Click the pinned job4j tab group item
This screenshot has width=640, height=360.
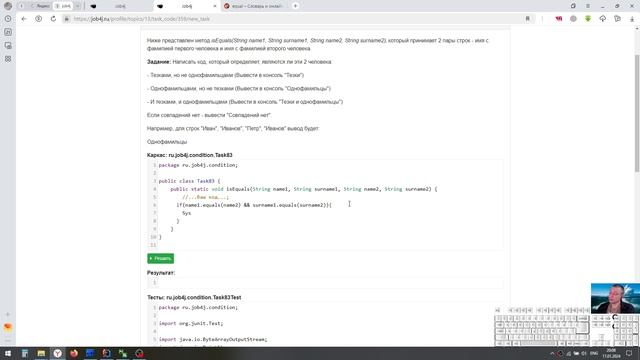(63, 6)
